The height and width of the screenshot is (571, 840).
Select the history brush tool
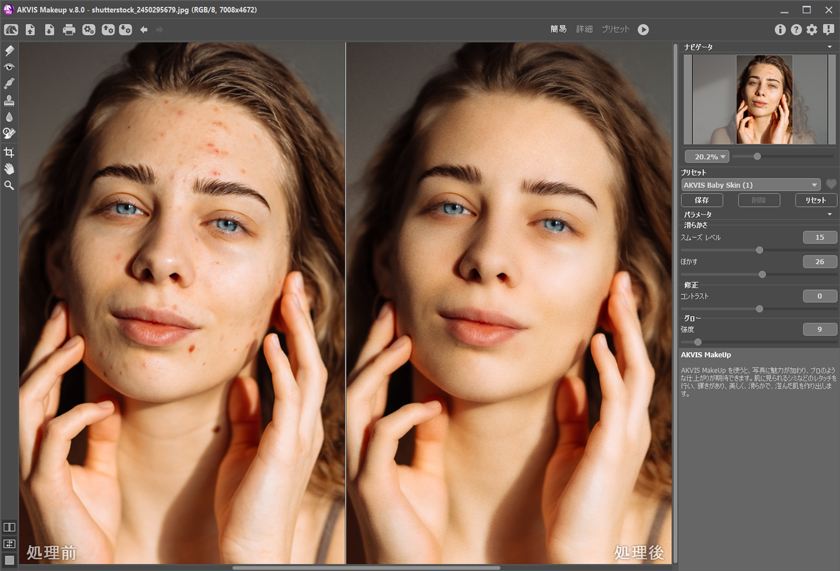pyautogui.click(x=9, y=133)
